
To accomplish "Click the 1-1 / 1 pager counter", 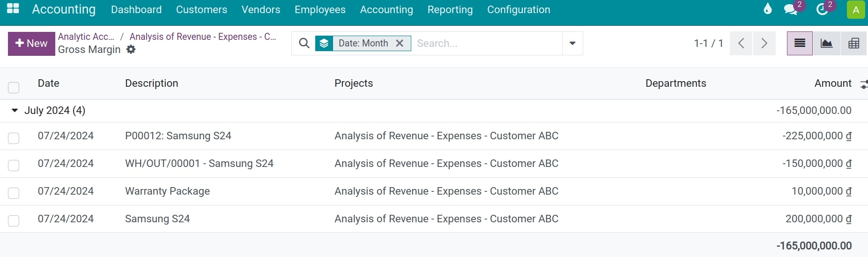I will click(708, 44).
